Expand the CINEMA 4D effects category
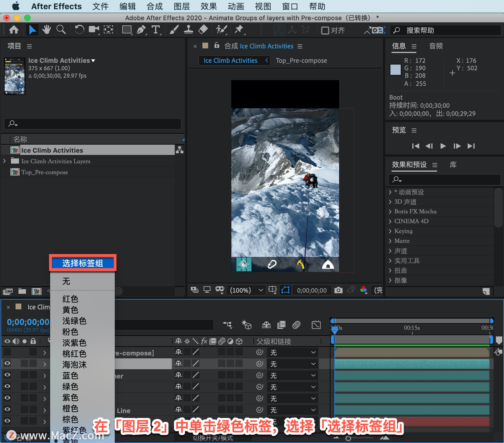The image size is (504, 443). pos(390,221)
